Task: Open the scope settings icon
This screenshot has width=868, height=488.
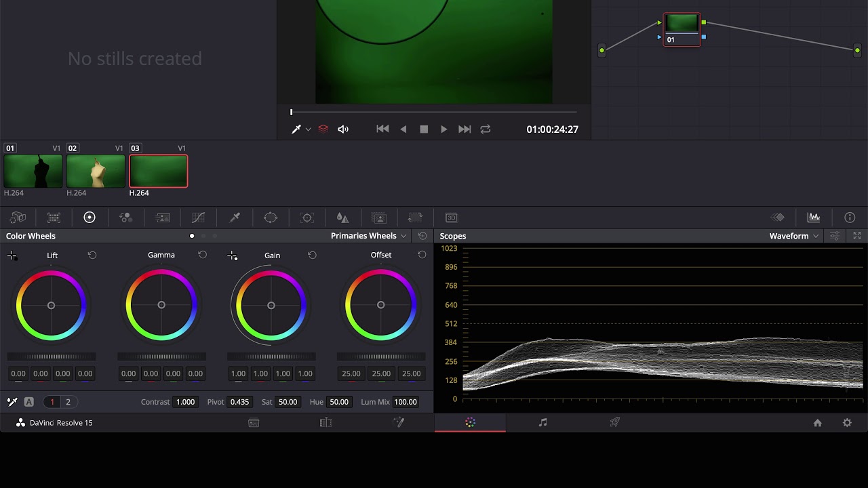Action: coord(835,236)
